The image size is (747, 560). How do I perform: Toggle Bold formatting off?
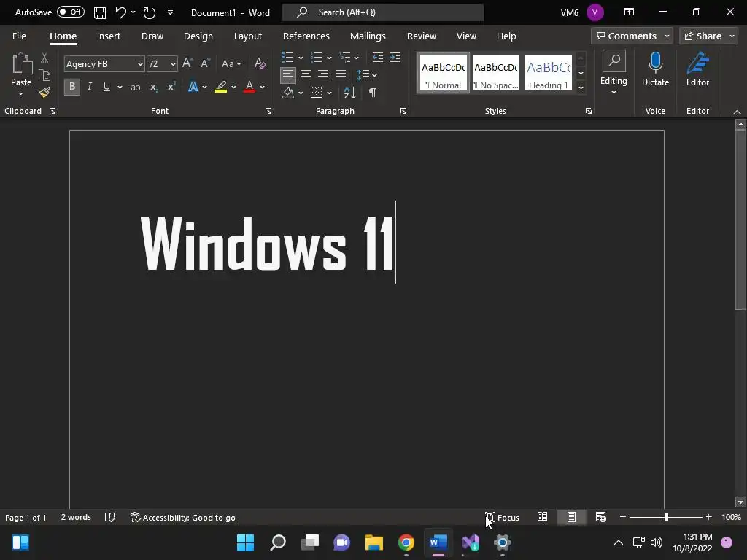[x=72, y=87]
